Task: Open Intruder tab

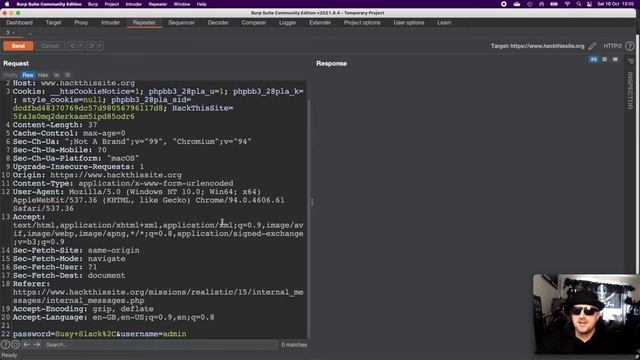Action: pos(110,23)
